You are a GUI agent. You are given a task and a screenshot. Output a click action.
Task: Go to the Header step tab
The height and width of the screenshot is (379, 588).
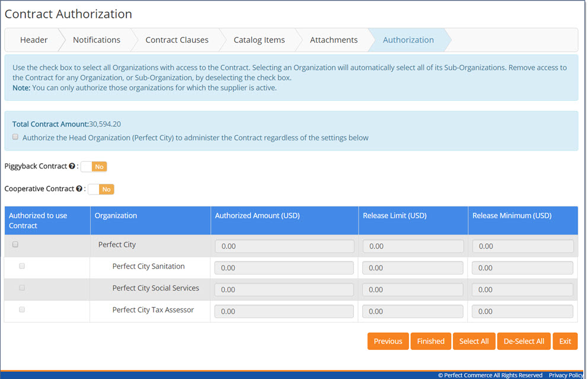pos(34,40)
